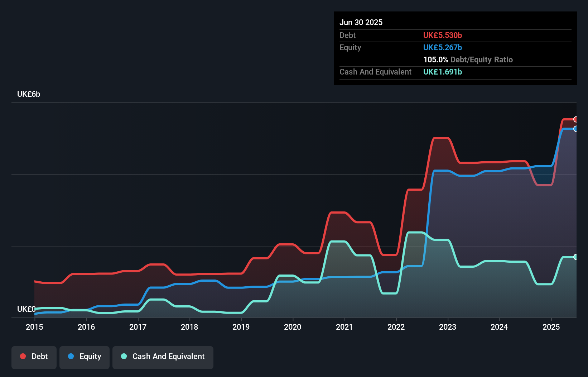
Task: Toggle the Debt series visibility
Action: pos(34,357)
